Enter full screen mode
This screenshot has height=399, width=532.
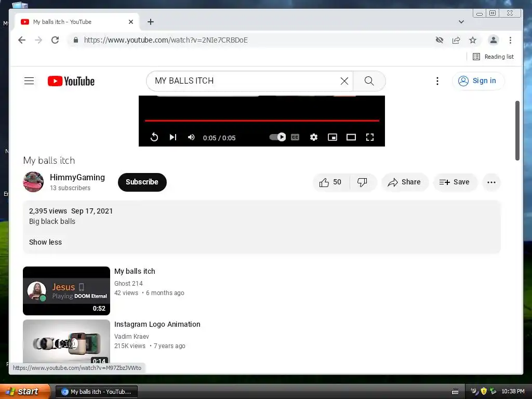coord(370,137)
